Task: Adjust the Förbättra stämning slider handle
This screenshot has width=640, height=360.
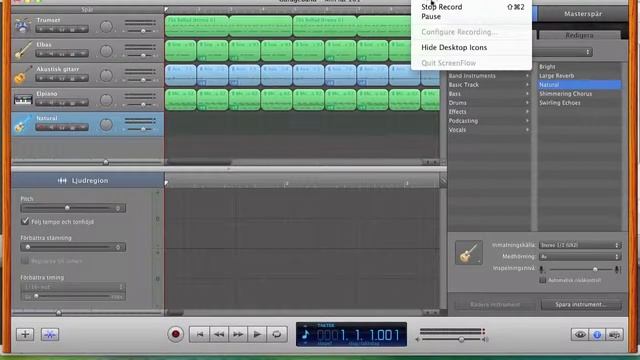Action: [28, 247]
